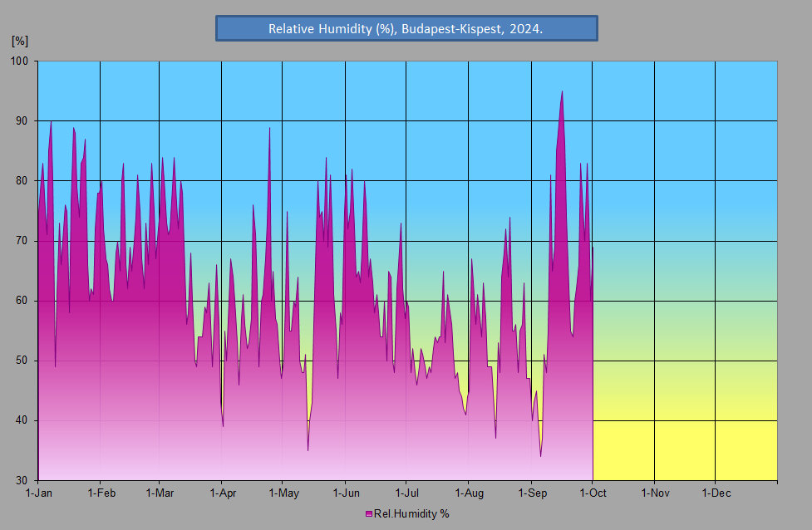Select the 1-Dec x-axis label

coord(716,493)
